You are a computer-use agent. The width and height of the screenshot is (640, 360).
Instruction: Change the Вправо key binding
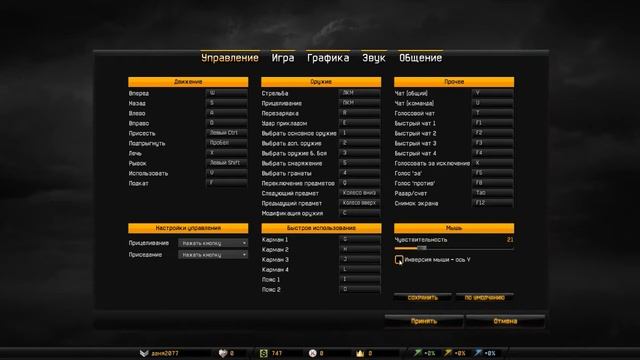click(227, 123)
